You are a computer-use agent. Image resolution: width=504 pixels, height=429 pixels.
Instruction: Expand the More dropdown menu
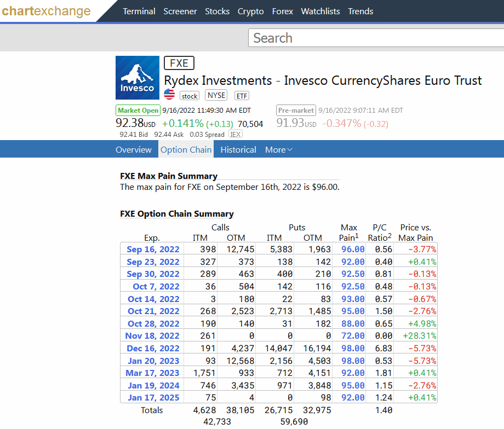pos(278,149)
